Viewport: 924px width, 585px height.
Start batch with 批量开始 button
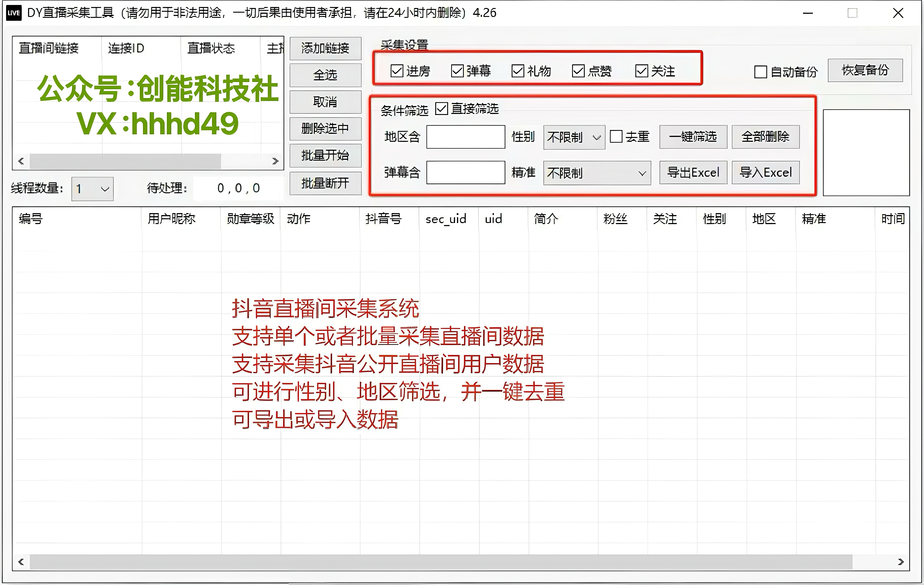pos(325,156)
